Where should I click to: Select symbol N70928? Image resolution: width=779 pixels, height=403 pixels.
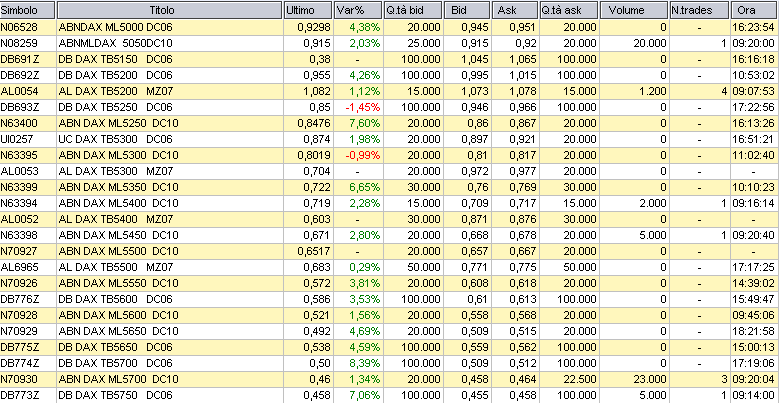tap(19, 315)
